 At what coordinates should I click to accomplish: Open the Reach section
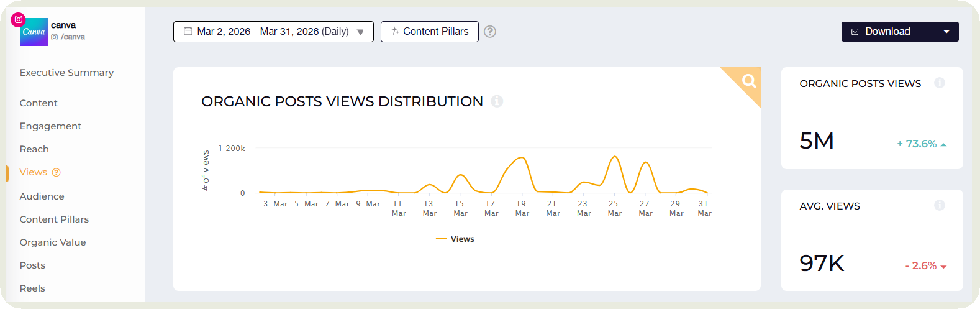34,149
